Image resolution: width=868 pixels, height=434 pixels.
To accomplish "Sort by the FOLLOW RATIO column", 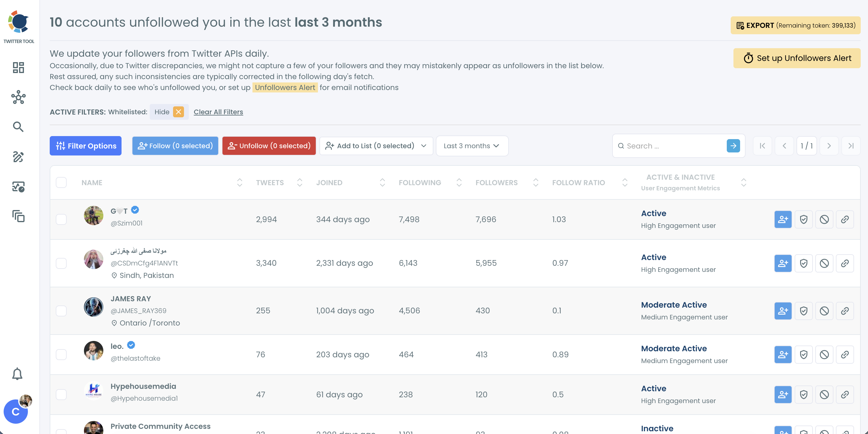I will pyautogui.click(x=624, y=183).
